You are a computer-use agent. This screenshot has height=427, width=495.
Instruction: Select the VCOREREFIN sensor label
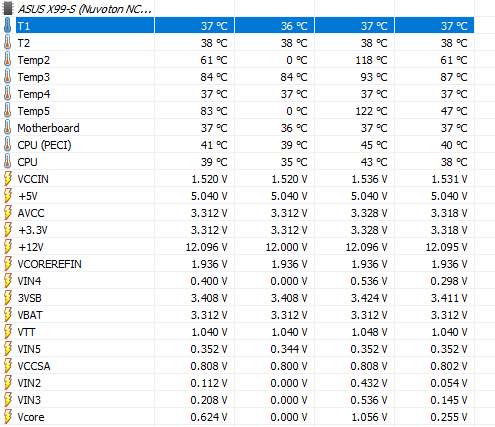49,264
